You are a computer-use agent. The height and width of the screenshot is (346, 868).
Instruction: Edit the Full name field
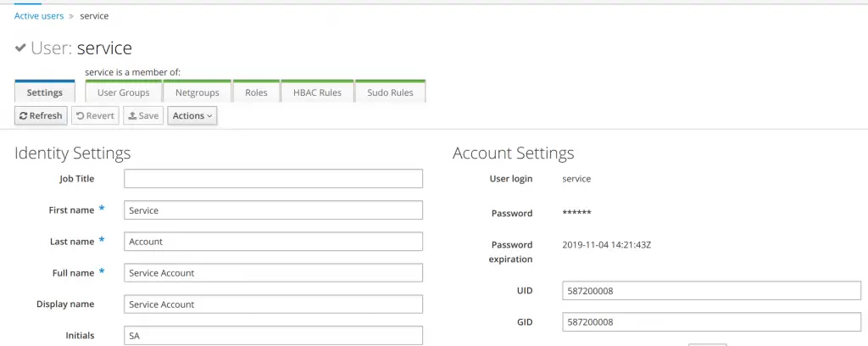pyautogui.click(x=274, y=273)
